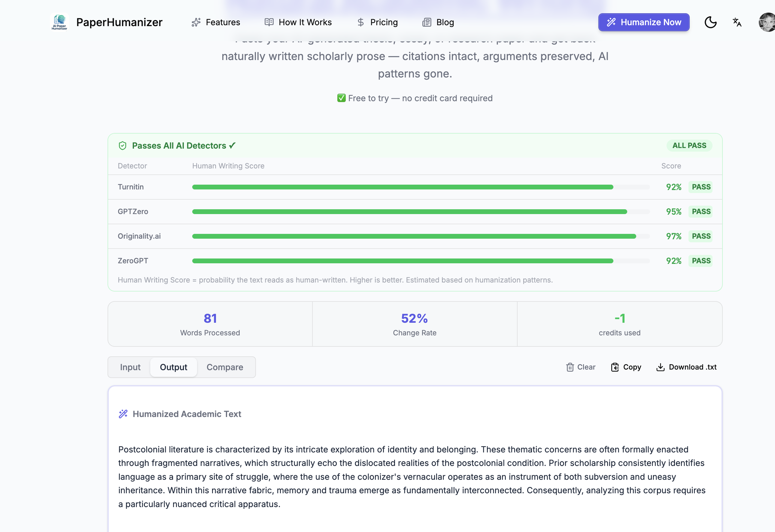775x532 pixels.
Task: Click the ALL PASS badge
Action: [689, 146]
